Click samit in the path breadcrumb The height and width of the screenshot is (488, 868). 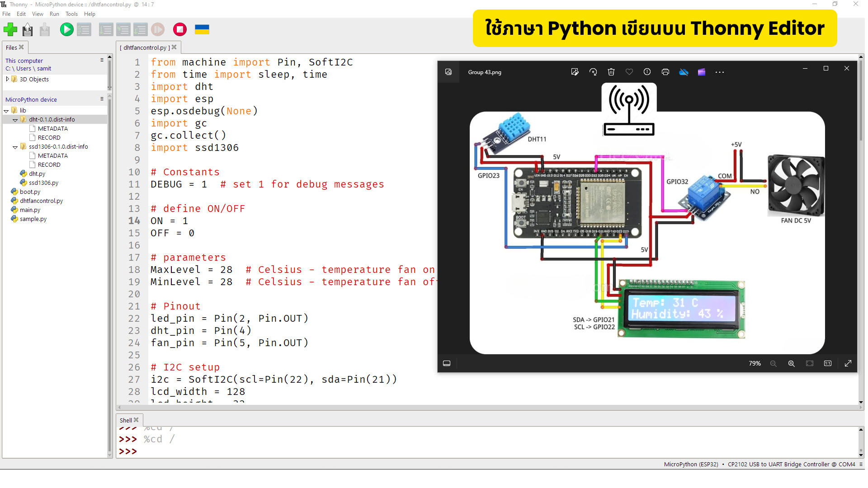tap(44, 69)
